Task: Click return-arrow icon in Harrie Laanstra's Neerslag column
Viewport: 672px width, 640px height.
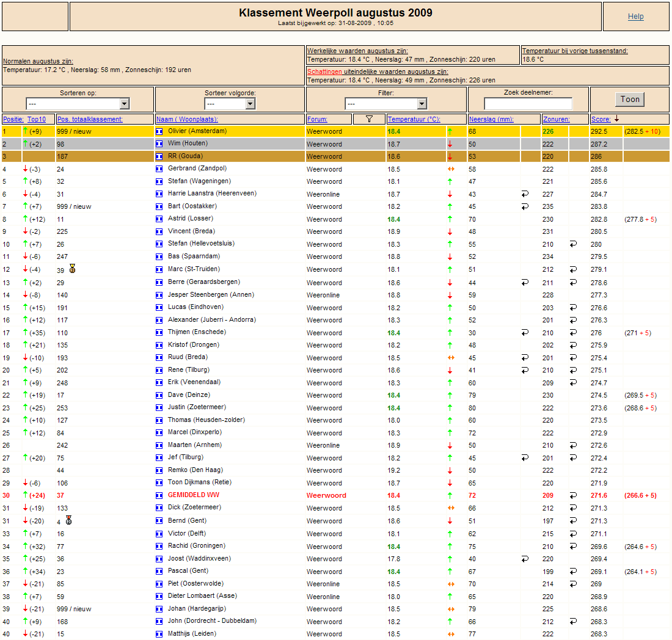Action: (525, 194)
